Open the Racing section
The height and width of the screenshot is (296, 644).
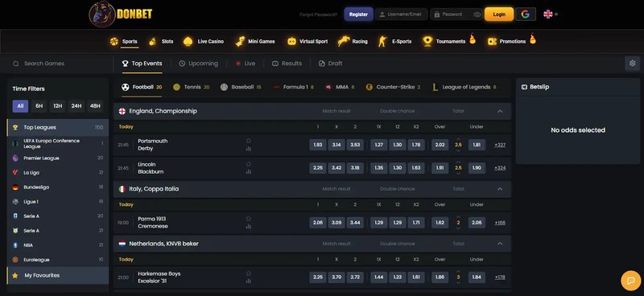coord(353,41)
